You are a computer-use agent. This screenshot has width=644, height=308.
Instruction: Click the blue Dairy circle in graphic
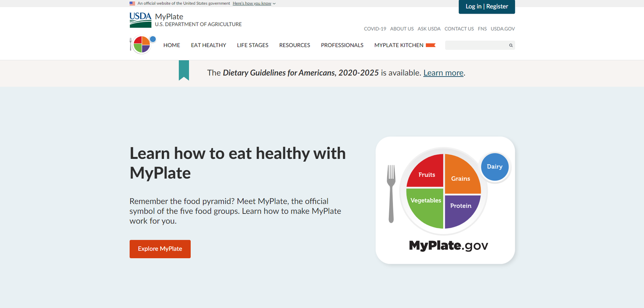(495, 166)
